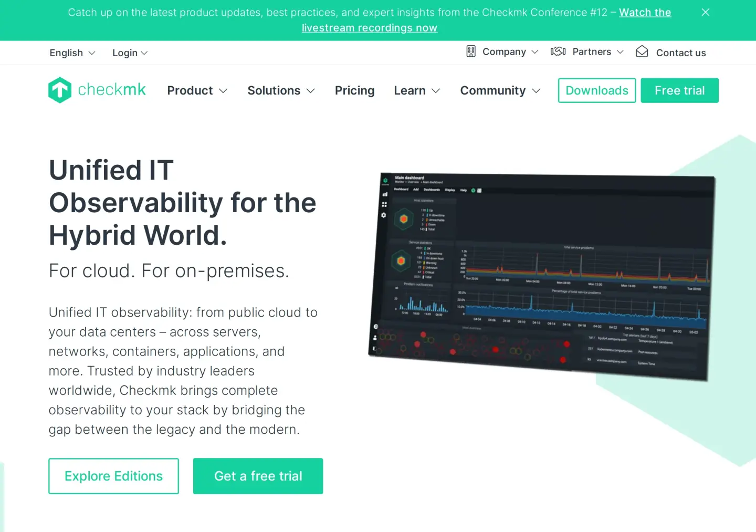Expand the Company menu chevron
Viewport: 756px width, 532px height.
[535, 52]
